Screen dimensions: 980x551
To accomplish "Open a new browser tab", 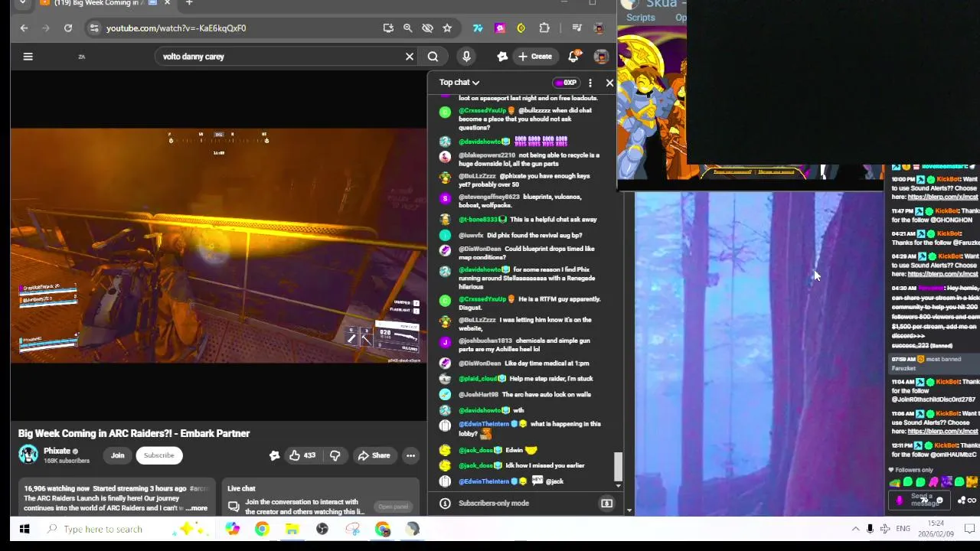I will 189,3.
